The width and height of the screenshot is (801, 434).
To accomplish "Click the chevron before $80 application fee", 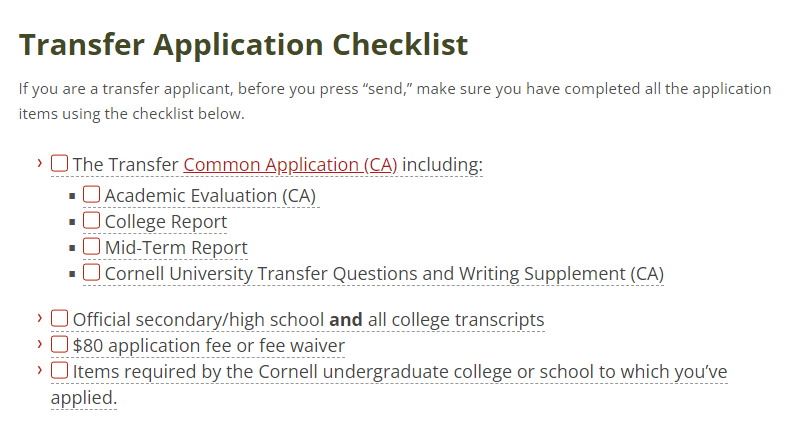I will [x=40, y=344].
